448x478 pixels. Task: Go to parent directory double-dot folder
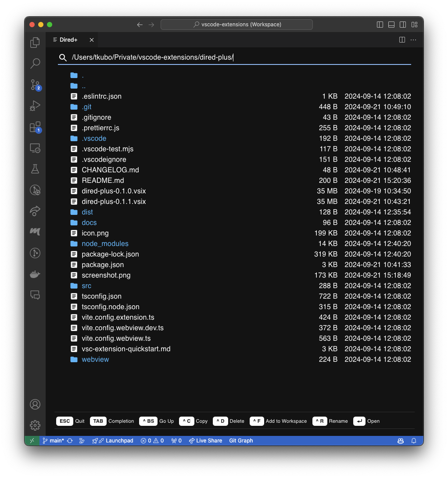coord(240,86)
